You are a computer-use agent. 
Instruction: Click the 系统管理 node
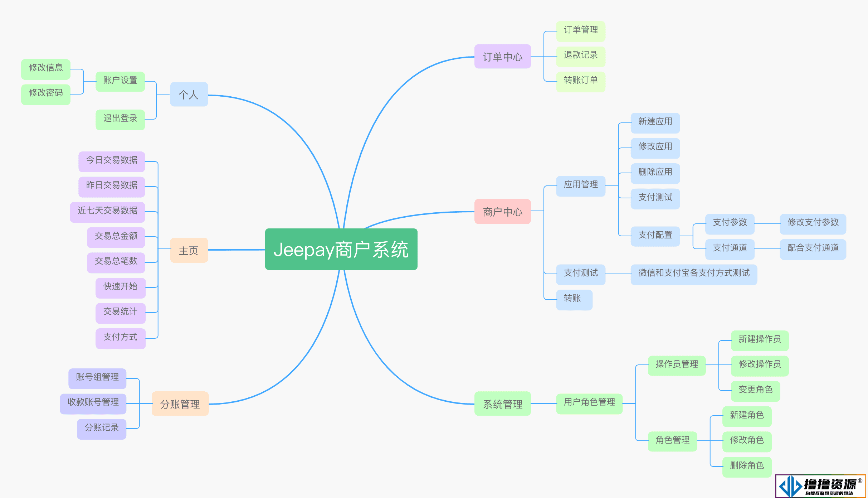pyautogui.click(x=502, y=403)
